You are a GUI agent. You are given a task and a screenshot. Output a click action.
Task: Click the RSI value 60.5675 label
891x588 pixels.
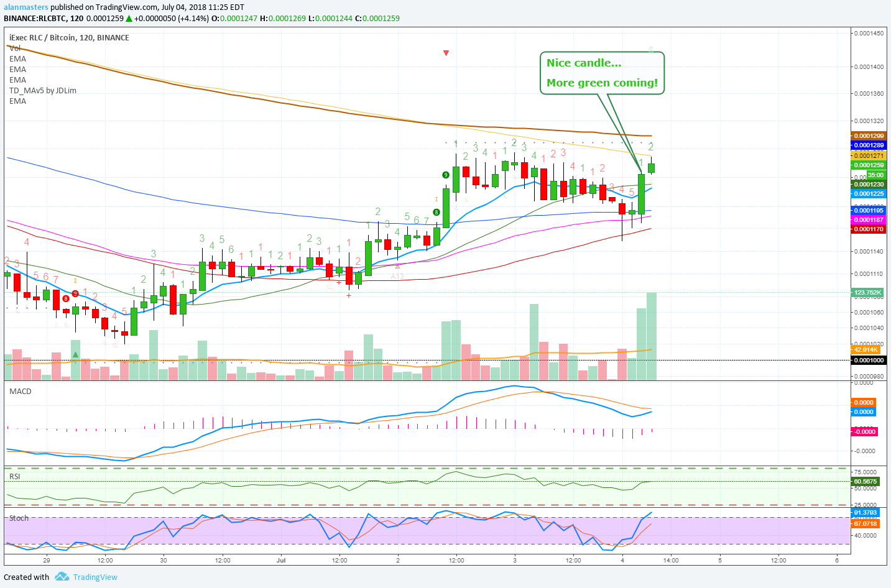(x=865, y=481)
